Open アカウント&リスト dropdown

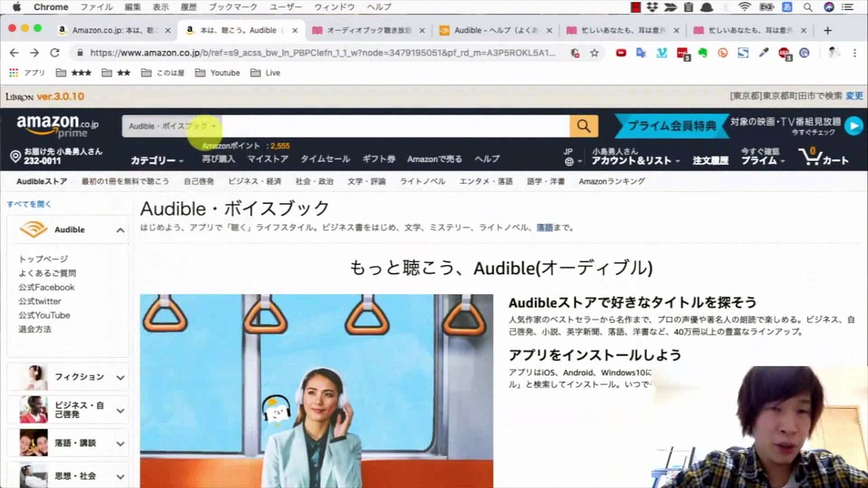[x=635, y=161]
